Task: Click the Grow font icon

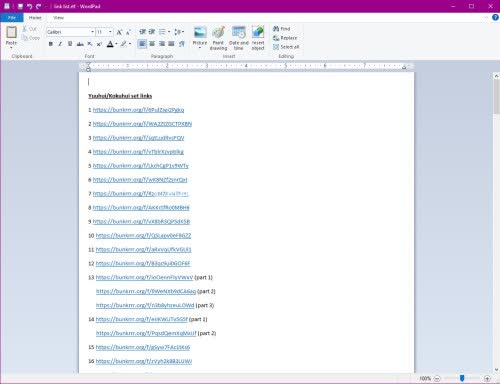Action: pyautogui.click(x=119, y=32)
